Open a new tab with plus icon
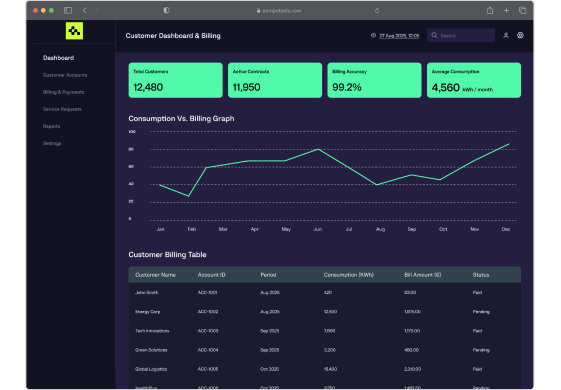Image resolution: width=561 pixels, height=390 pixels. (506, 10)
